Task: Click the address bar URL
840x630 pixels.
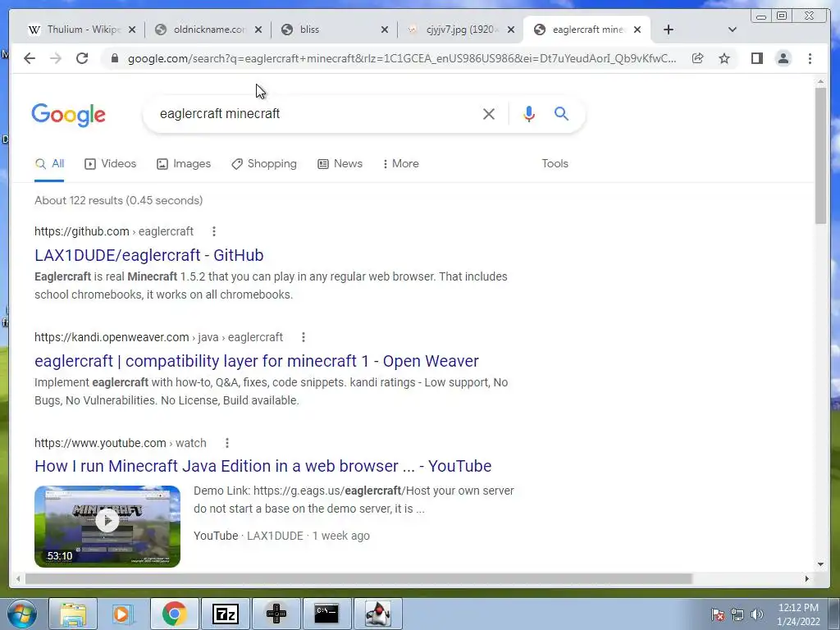Action: click(x=402, y=58)
